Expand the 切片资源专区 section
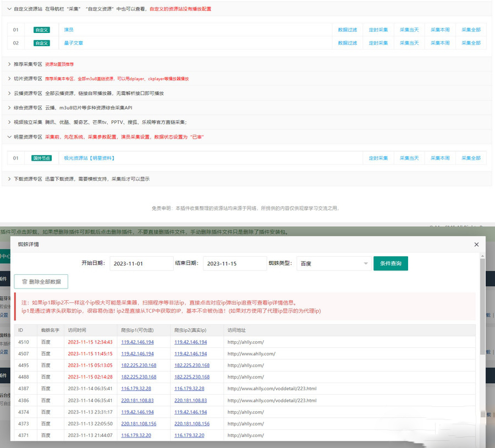 [9, 79]
